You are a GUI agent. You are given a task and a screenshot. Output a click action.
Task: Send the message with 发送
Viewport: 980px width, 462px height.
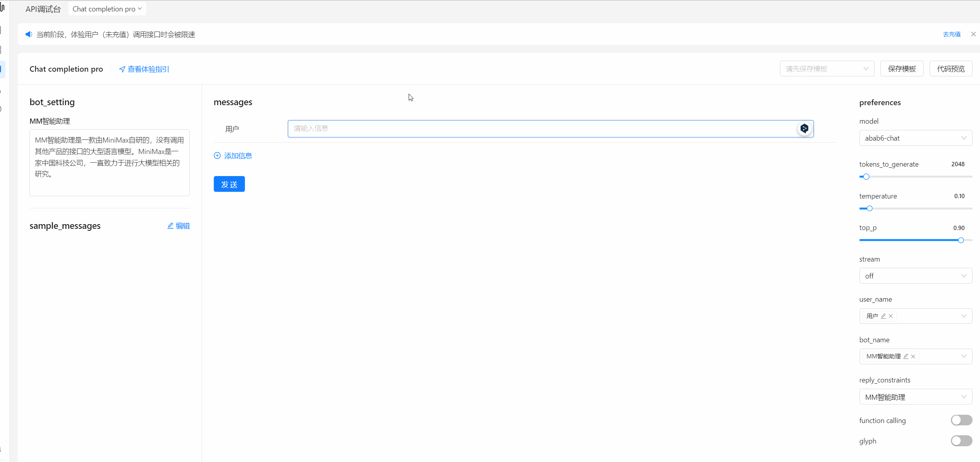pos(229,184)
